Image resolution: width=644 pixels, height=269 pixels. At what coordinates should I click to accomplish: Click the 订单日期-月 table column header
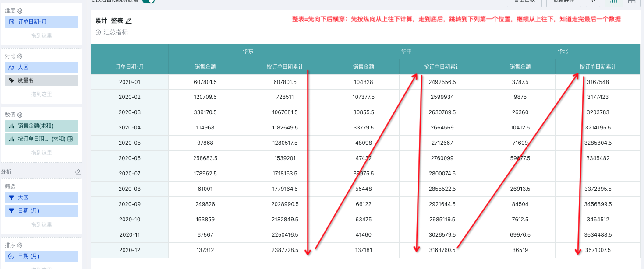click(130, 67)
